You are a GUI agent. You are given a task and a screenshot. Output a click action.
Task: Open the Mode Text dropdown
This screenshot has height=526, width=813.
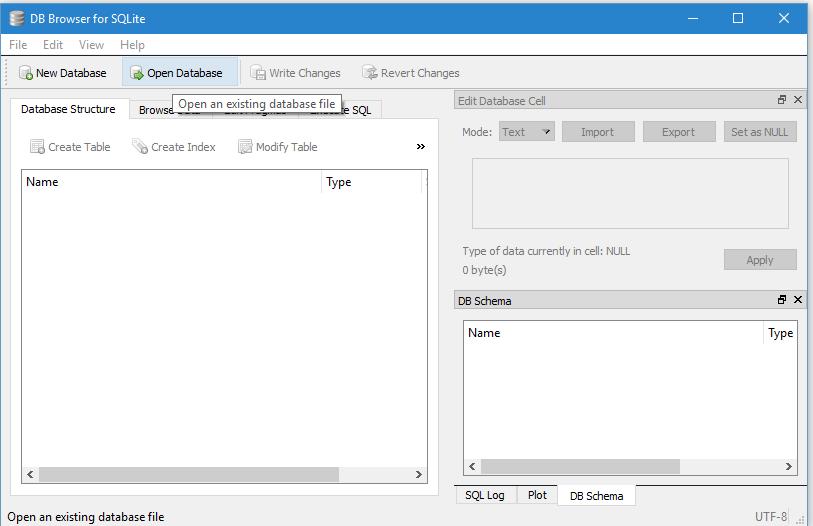(x=527, y=132)
